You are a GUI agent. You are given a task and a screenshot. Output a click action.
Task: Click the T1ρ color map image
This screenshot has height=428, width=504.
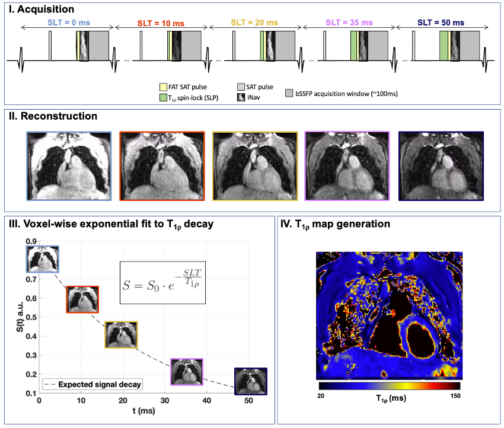388,315
